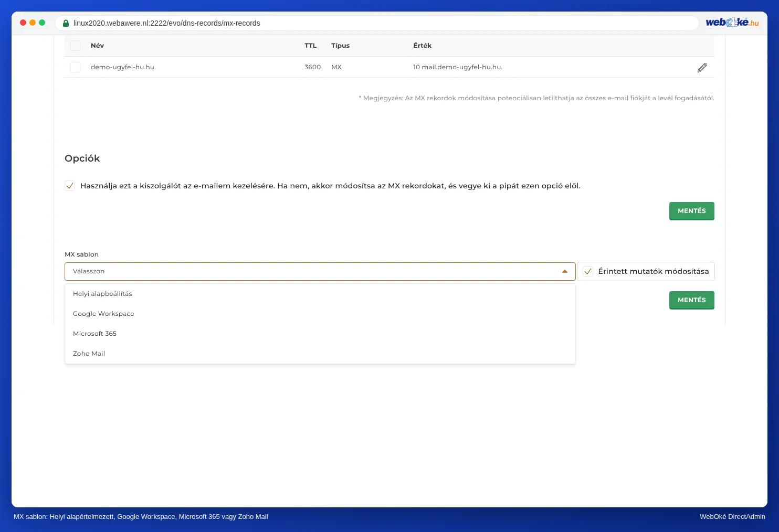
Task: Click the lower MENTÉS button near MX sablon
Action: [x=692, y=300]
